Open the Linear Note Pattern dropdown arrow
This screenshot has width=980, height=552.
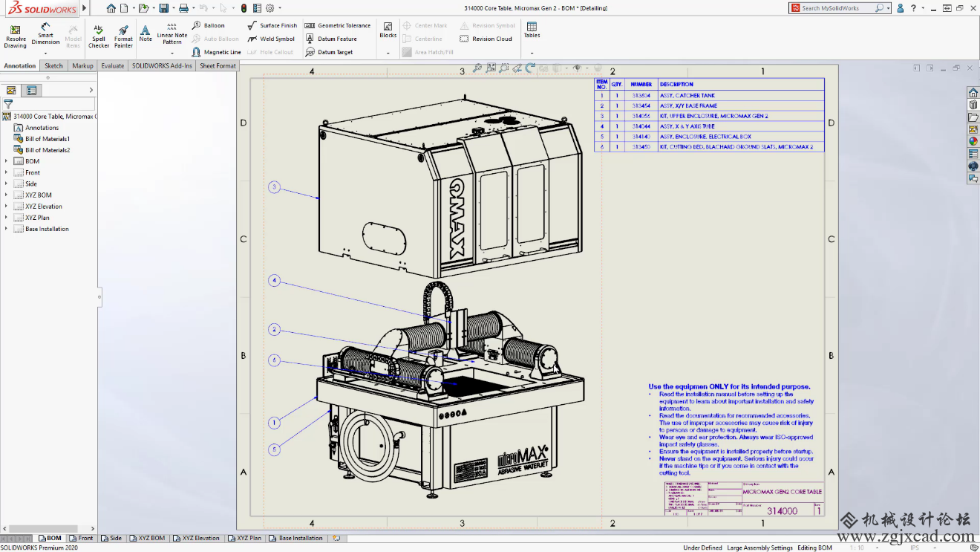171,53
